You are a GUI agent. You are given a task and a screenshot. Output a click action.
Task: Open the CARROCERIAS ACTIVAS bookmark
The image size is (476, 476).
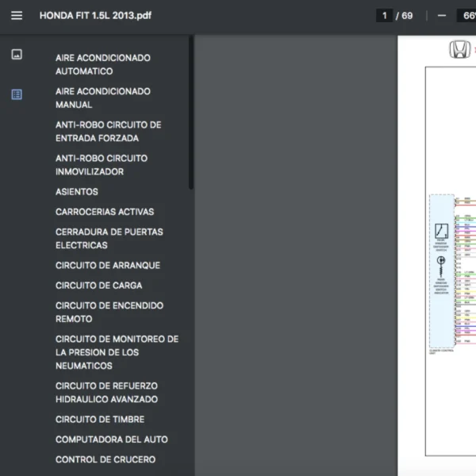pyautogui.click(x=105, y=212)
